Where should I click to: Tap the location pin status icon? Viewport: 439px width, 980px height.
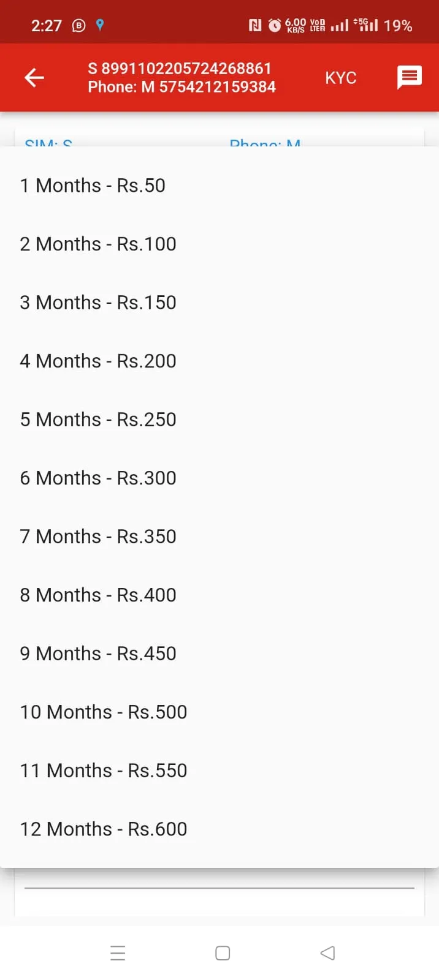click(x=100, y=25)
